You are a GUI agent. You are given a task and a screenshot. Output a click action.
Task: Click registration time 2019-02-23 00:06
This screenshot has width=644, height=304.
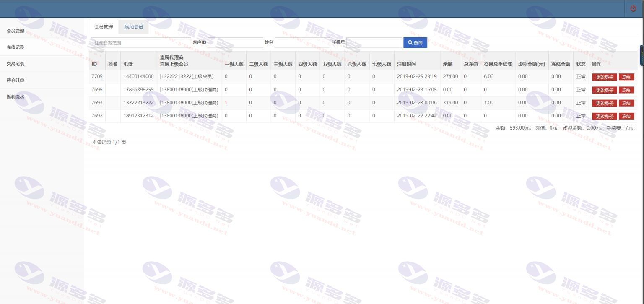(x=417, y=103)
